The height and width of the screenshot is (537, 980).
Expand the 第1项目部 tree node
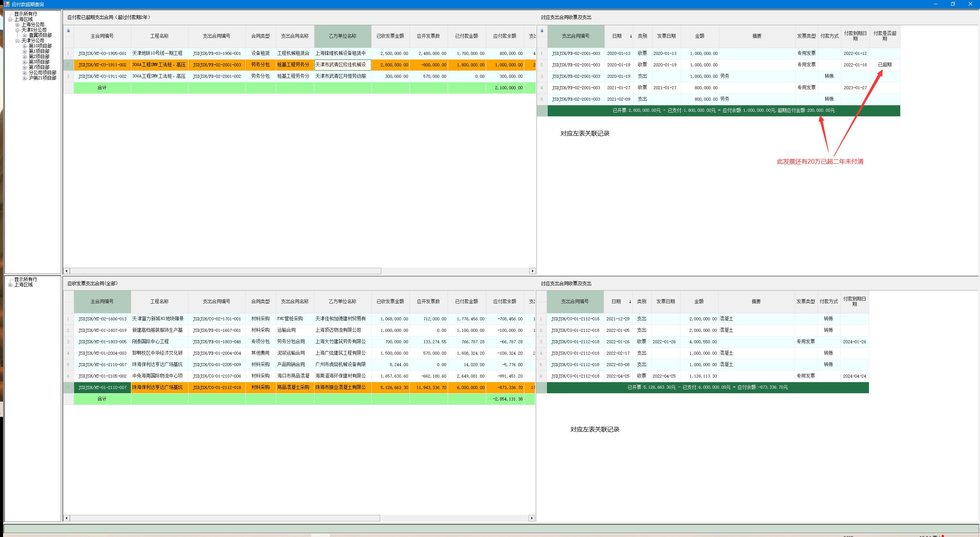25,51
